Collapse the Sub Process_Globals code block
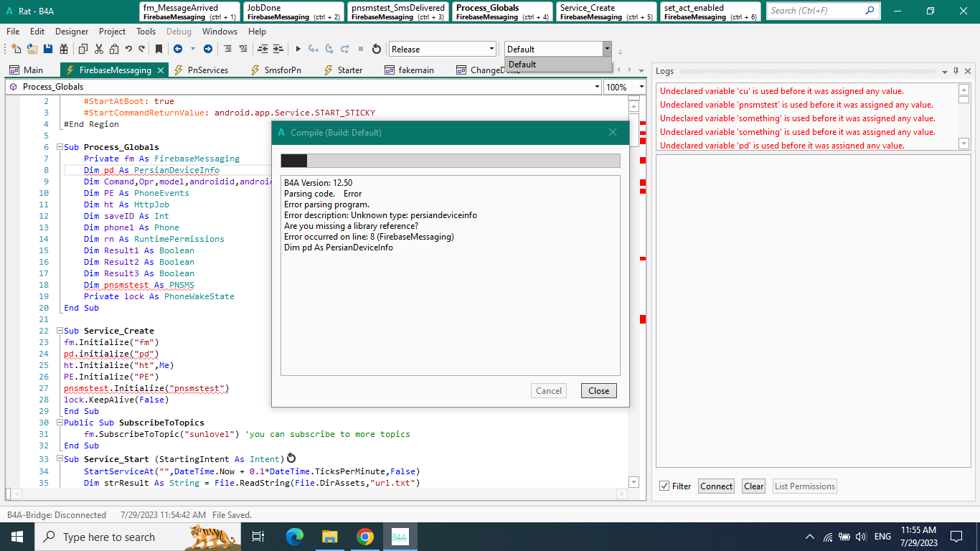This screenshot has width=980, height=551. 59,147
